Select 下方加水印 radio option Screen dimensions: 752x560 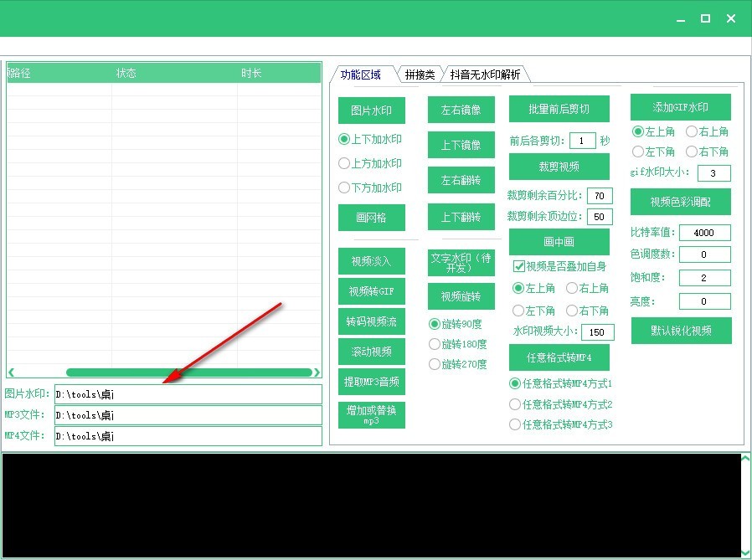tap(370, 188)
